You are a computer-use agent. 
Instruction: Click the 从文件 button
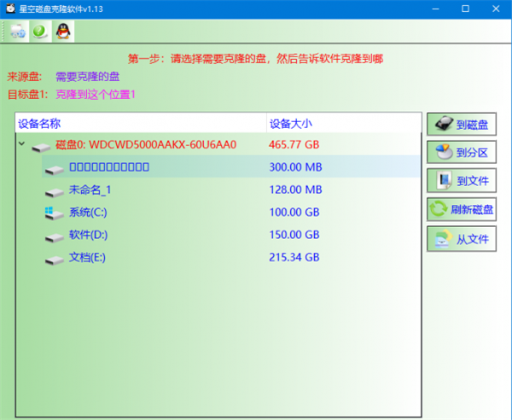click(462, 238)
